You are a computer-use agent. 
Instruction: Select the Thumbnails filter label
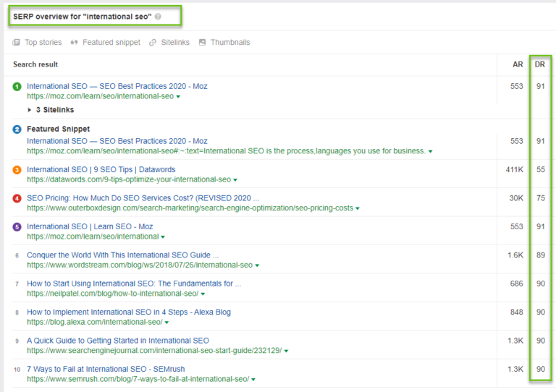[x=230, y=43]
